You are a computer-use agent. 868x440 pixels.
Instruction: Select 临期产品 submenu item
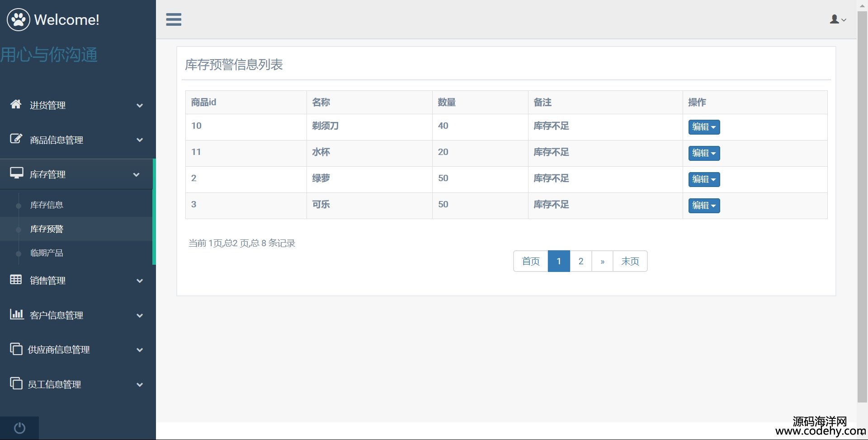(x=47, y=253)
